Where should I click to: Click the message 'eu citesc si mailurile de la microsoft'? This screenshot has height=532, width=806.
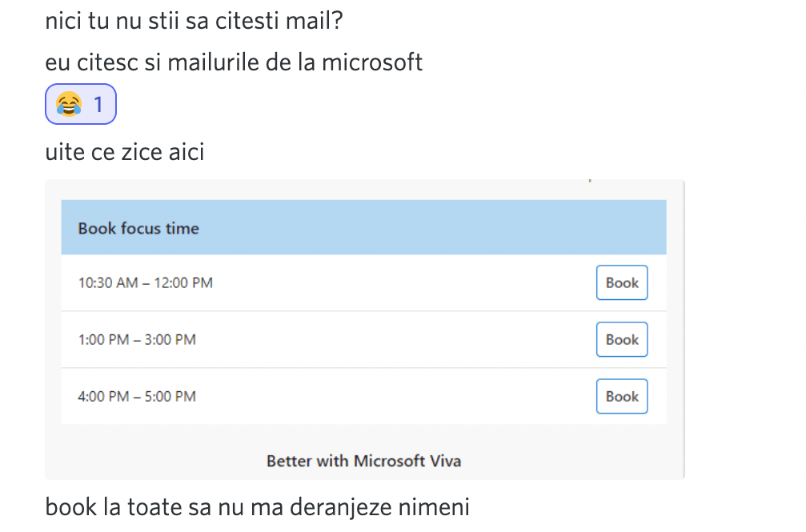[x=234, y=62]
